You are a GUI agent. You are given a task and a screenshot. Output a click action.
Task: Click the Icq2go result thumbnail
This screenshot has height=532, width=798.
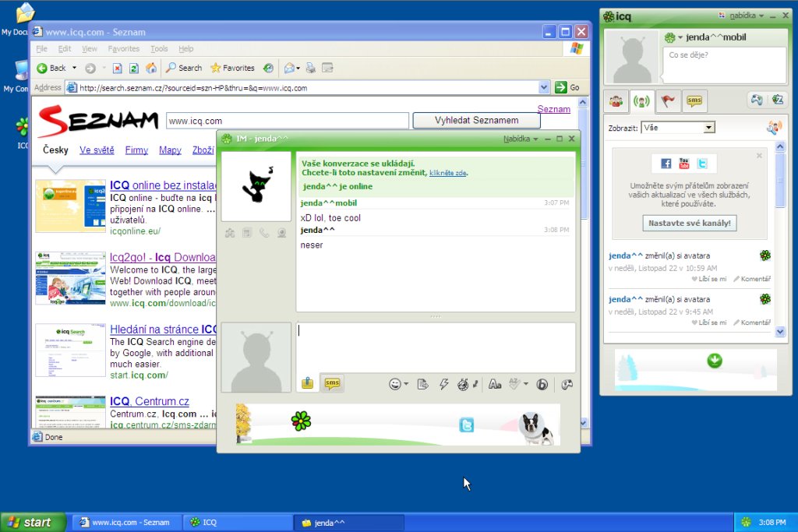click(x=71, y=278)
